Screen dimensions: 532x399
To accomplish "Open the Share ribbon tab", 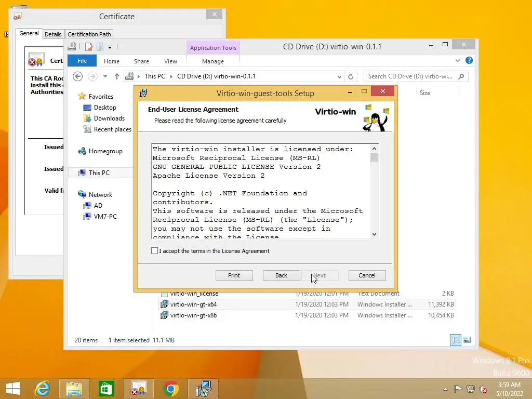I will [x=141, y=61].
